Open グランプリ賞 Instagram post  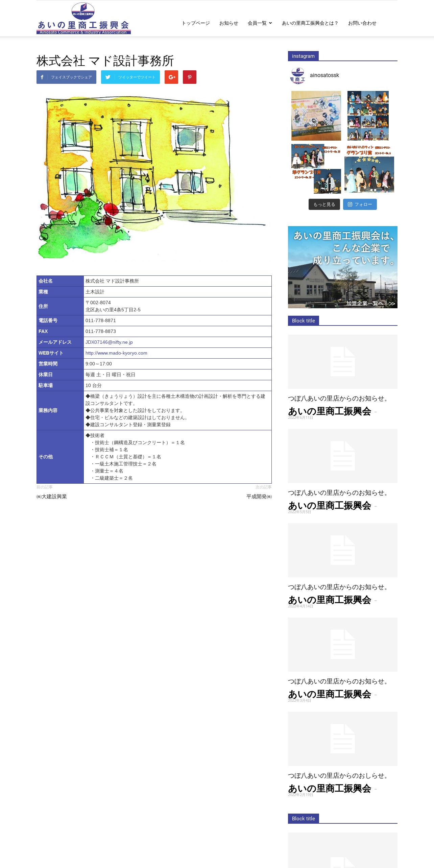pyautogui.click(x=369, y=169)
